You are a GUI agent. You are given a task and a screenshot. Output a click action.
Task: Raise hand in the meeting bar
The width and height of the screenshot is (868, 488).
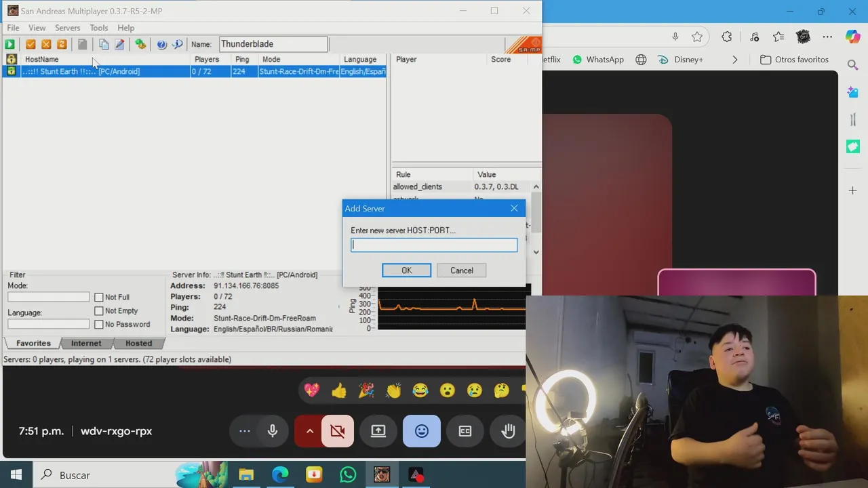[509, 431]
